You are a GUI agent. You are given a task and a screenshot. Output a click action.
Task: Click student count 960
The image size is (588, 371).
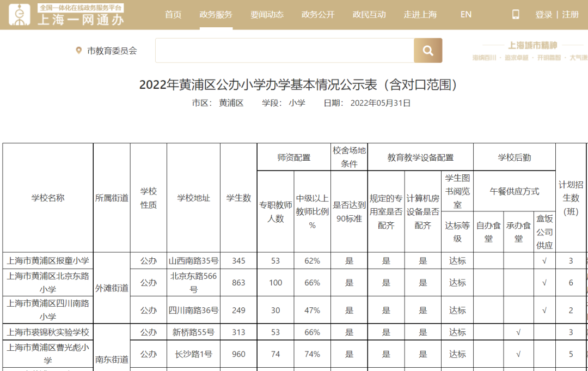(x=238, y=354)
